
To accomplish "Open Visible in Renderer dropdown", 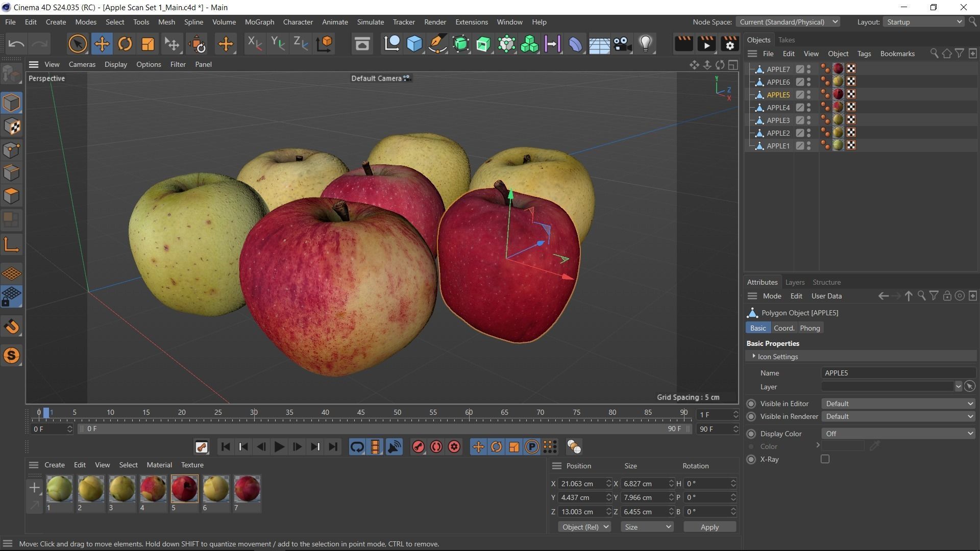I will (x=898, y=417).
